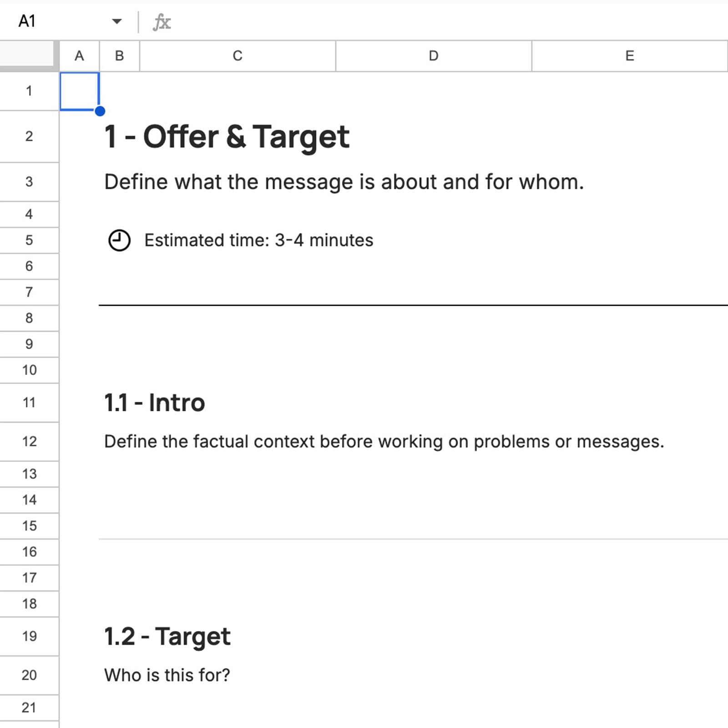This screenshot has height=728, width=728.
Task: Click the '1 - Offer & Target' heading cell
Action: 226,136
